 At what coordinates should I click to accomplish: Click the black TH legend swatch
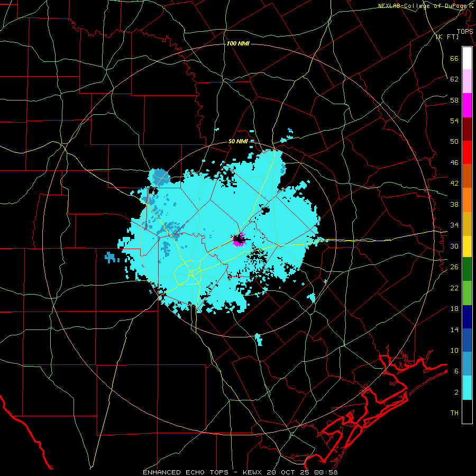pyautogui.click(x=467, y=411)
